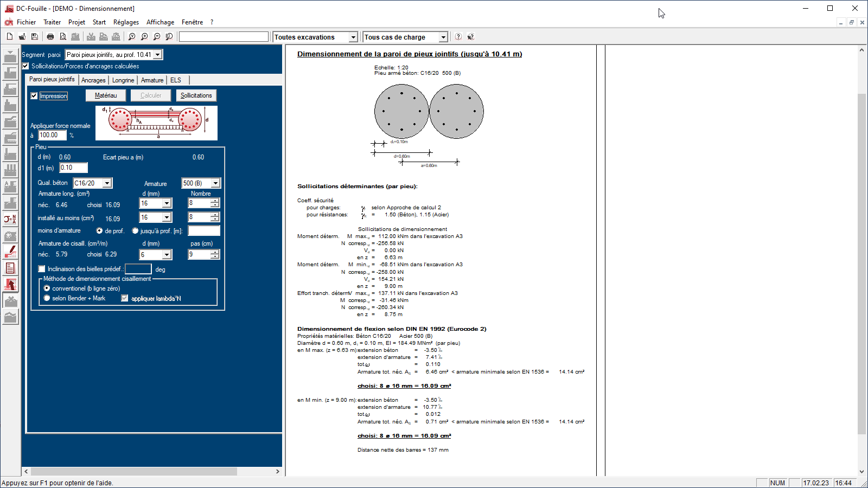
Task: Open the installé au moins diameter dropdown
Action: (x=167, y=217)
